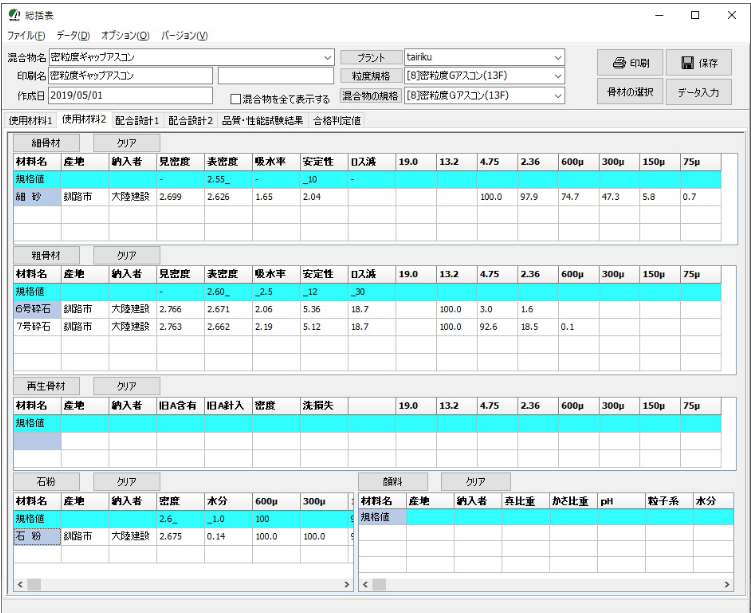751x613 pixels.
Task: Open the tairiku plant dropdown
Action: pyautogui.click(x=558, y=57)
